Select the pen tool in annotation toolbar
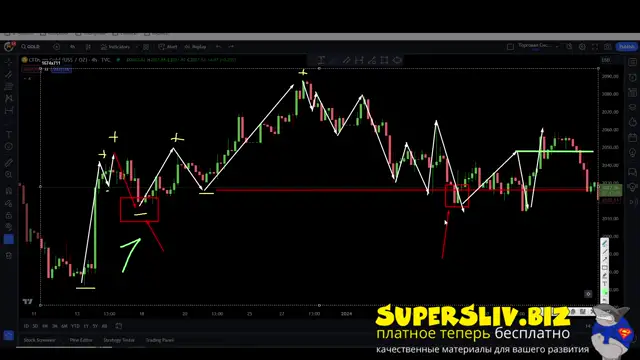 [605, 244]
